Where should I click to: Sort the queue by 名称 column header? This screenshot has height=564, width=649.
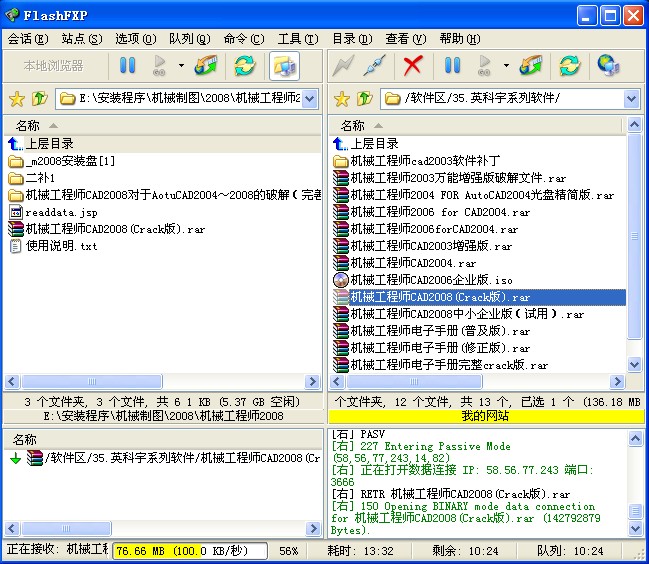163,439
